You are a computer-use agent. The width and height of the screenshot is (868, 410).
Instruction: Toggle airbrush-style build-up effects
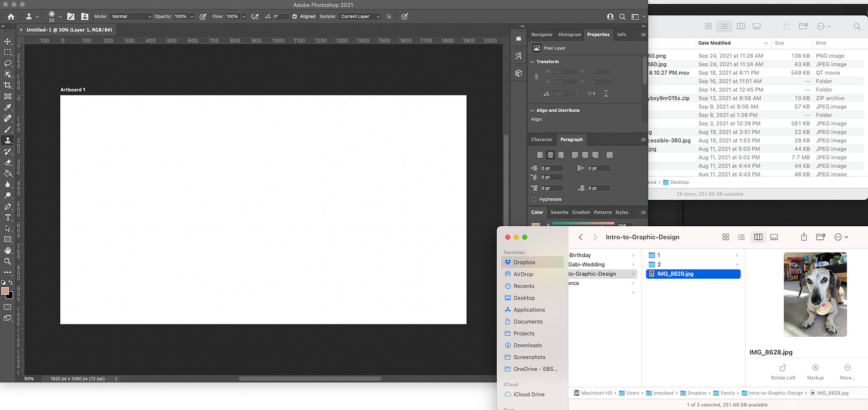[255, 17]
